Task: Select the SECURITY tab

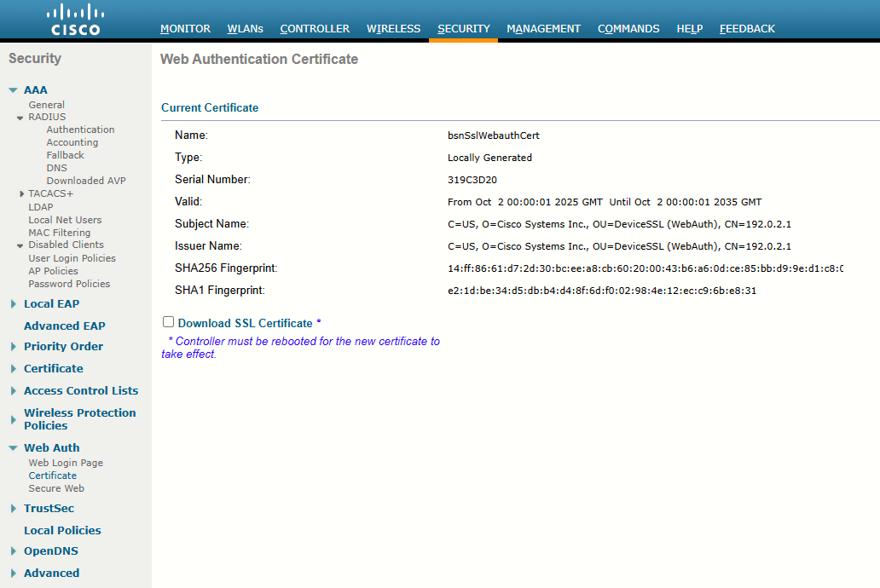Action: [464, 29]
